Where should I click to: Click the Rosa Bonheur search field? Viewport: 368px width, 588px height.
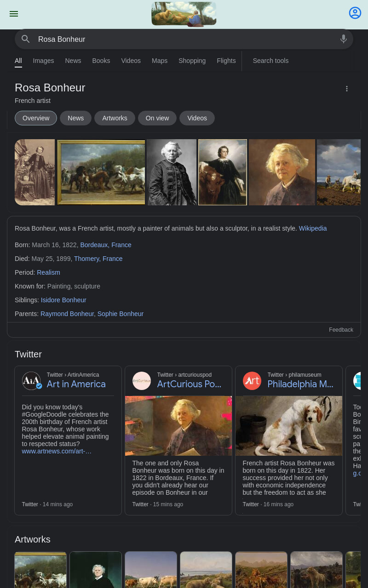pyautogui.click(x=184, y=39)
